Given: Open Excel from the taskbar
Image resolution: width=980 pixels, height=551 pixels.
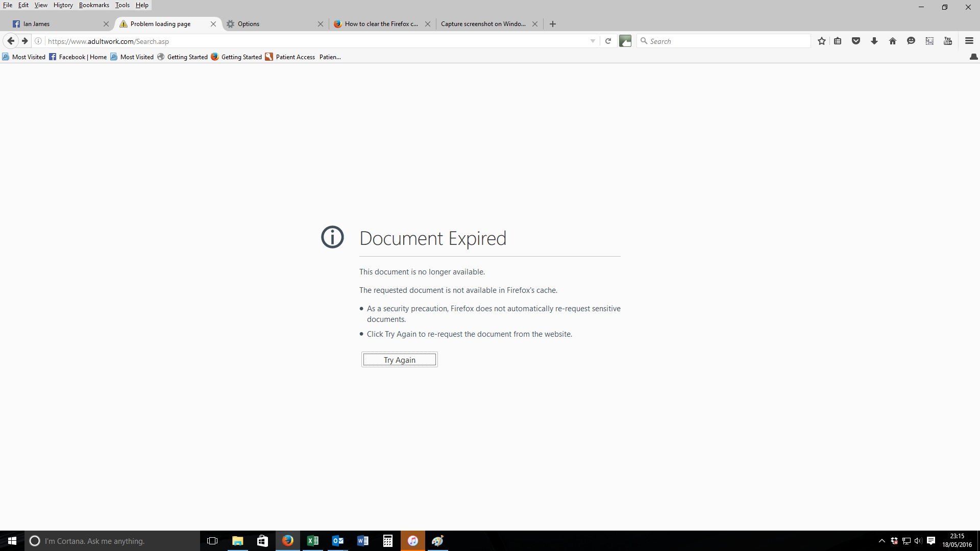Looking at the screenshot, I should [x=313, y=541].
